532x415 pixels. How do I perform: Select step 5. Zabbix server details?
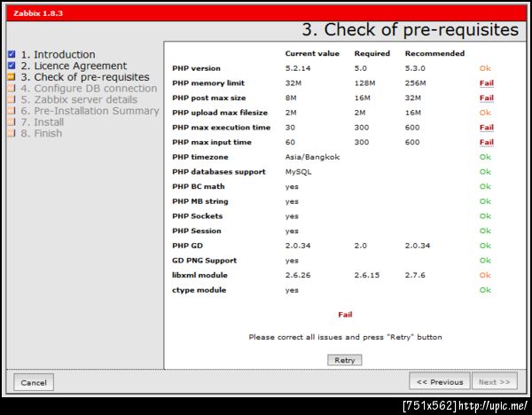tap(79, 99)
